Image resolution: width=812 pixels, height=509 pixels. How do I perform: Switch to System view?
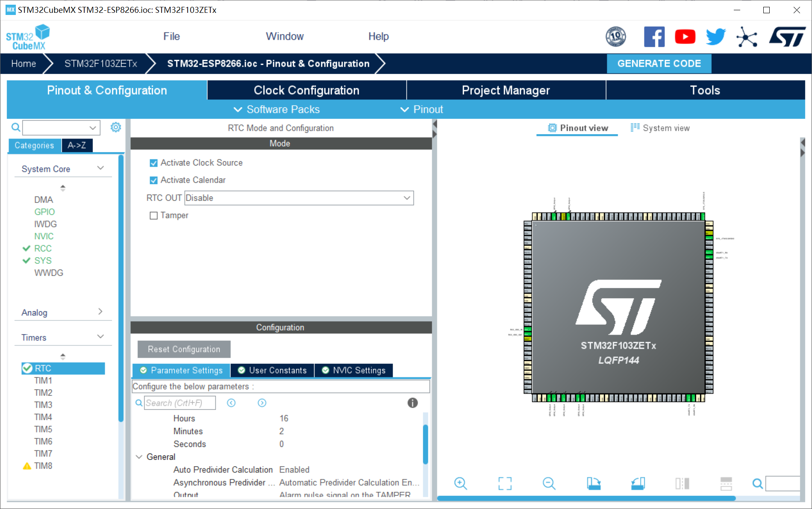pyautogui.click(x=660, y=128)
